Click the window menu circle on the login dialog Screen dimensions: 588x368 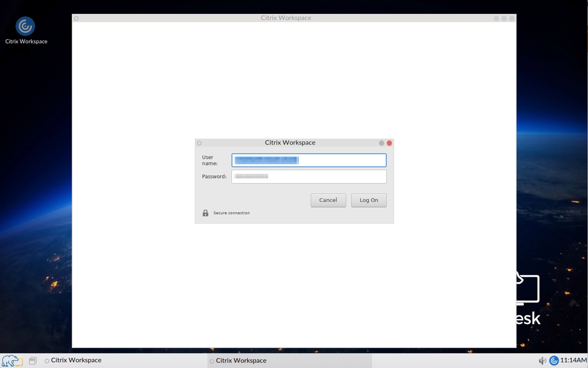point(199,143)
